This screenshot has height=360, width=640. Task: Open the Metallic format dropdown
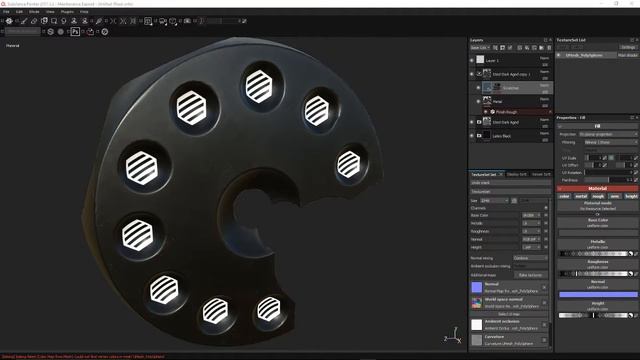pyautogui.click(x=531, y=223)
